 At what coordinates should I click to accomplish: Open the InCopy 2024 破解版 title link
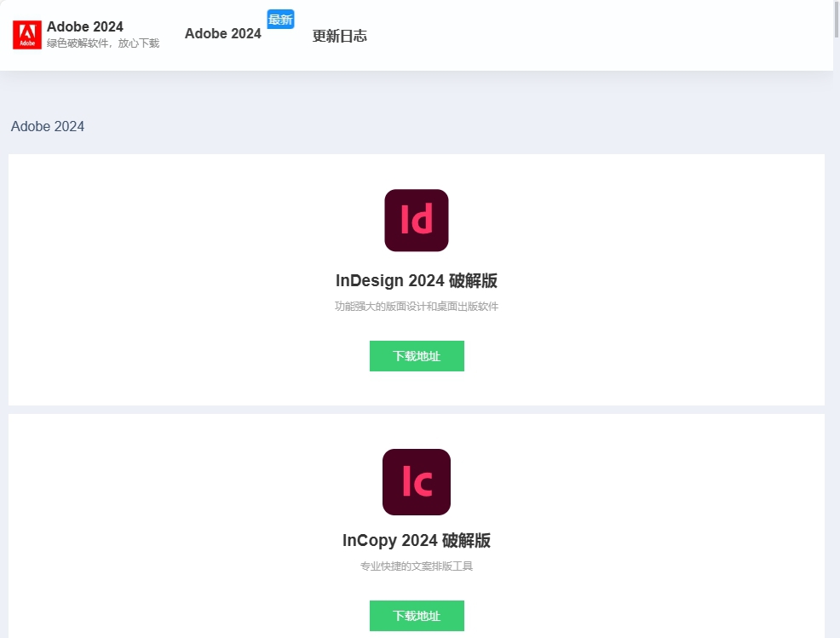[x=417, y=540]
